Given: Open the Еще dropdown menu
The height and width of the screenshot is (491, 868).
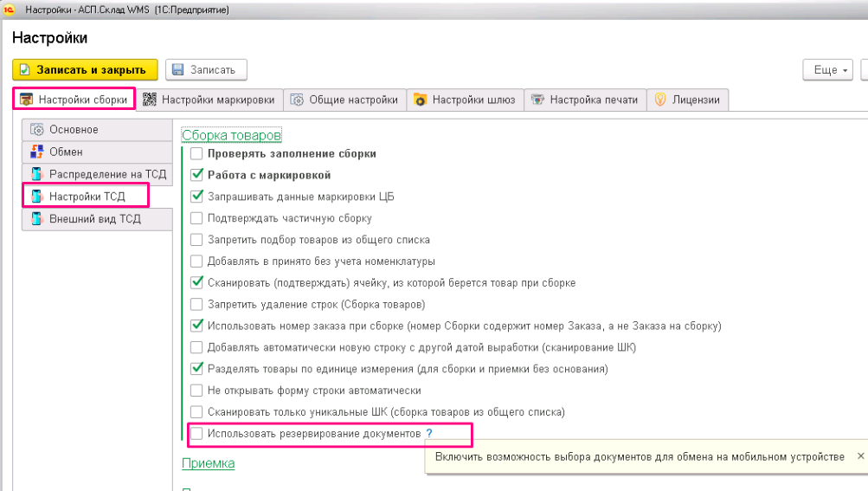Looking at the screenshot, I should [827, 70].
